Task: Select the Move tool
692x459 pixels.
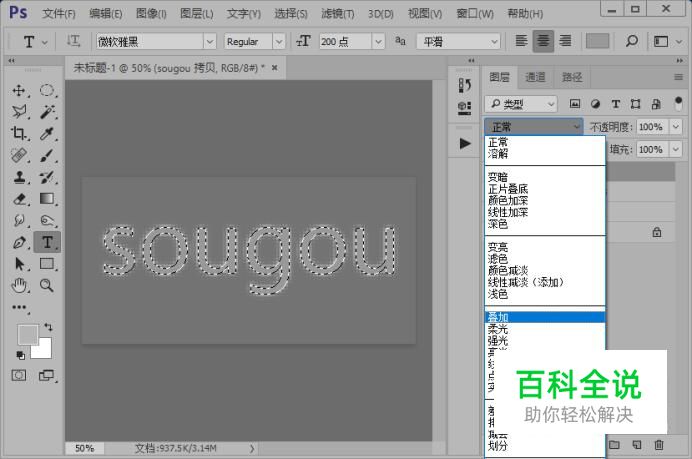Action: point(19,90)
